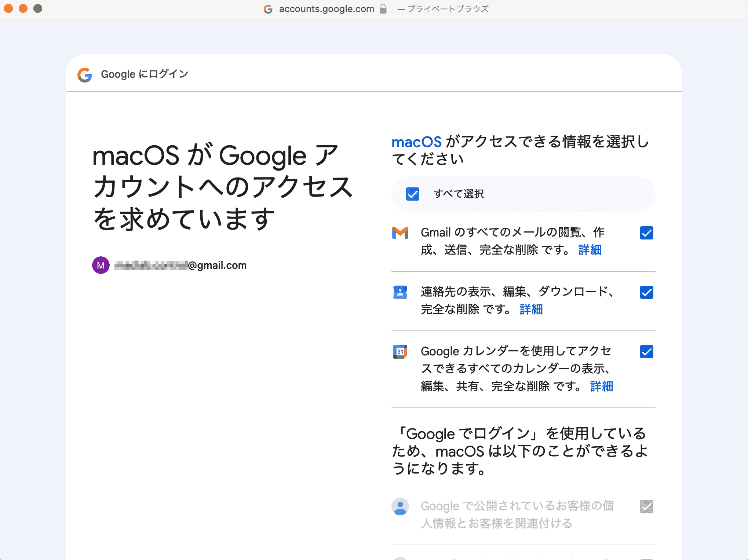Click the Gmail のすべてのメールの閲覧 description text

pos(512,241)
